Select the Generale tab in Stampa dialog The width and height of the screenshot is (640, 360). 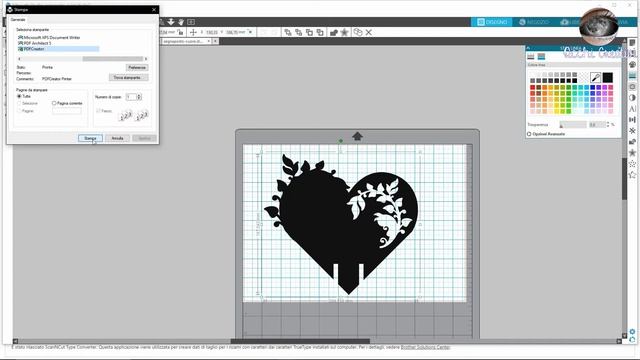[18, 20]
